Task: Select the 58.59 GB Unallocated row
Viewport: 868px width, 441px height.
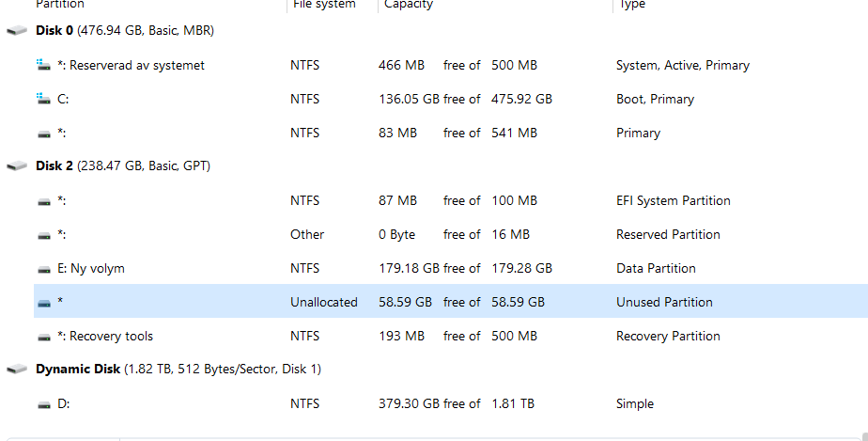Action: [451, 302]
